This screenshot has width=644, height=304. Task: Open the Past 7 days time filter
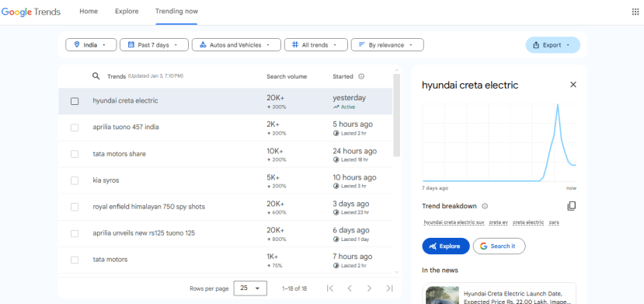point(154,45)
